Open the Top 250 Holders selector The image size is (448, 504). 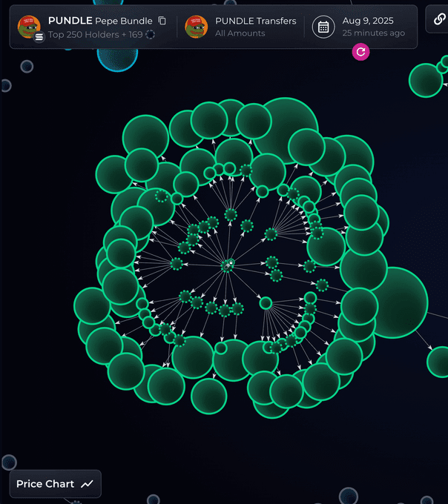click(x=95, y=34)
